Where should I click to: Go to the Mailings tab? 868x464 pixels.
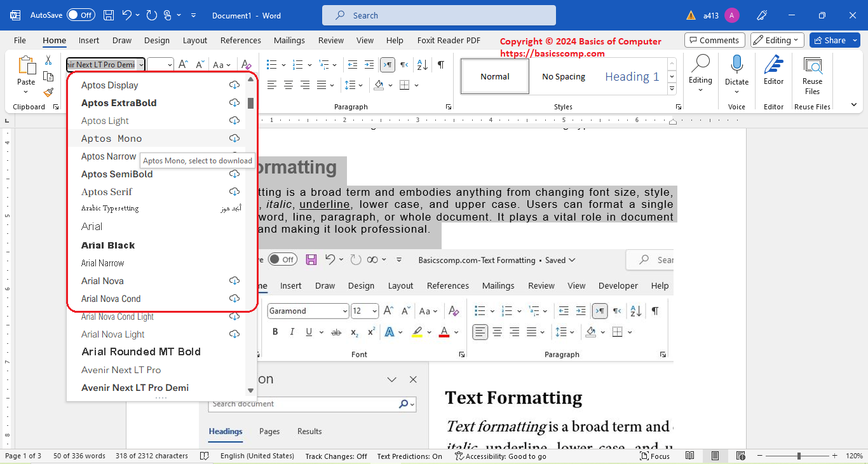point(290,40)
